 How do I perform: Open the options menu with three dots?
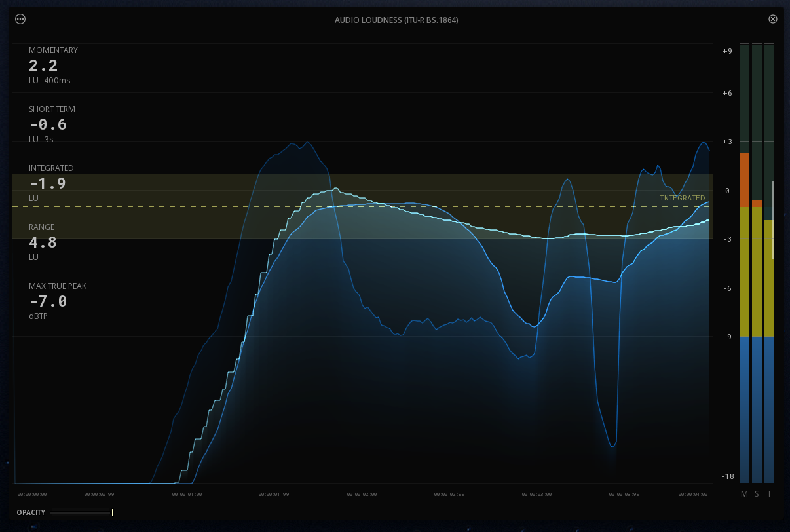click(x=20, y=19)
